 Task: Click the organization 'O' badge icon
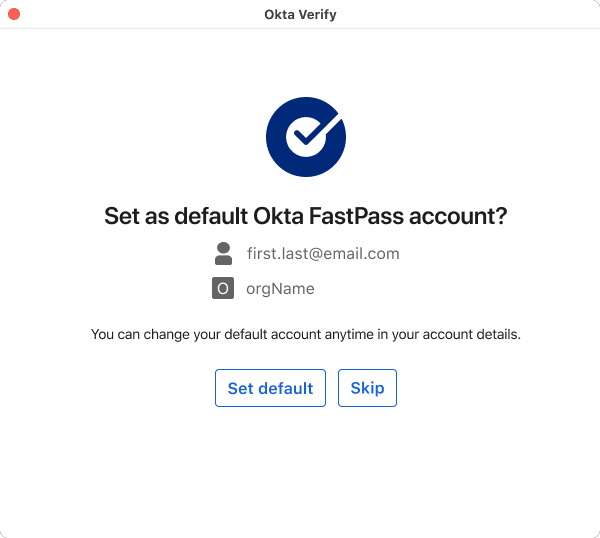point(223,289)
